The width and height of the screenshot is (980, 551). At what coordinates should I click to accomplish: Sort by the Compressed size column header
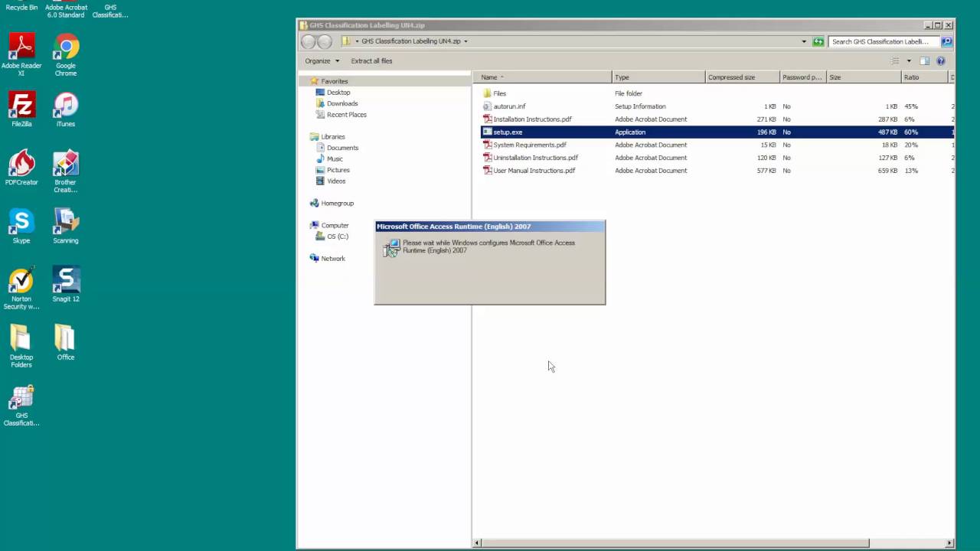[743, 77]
